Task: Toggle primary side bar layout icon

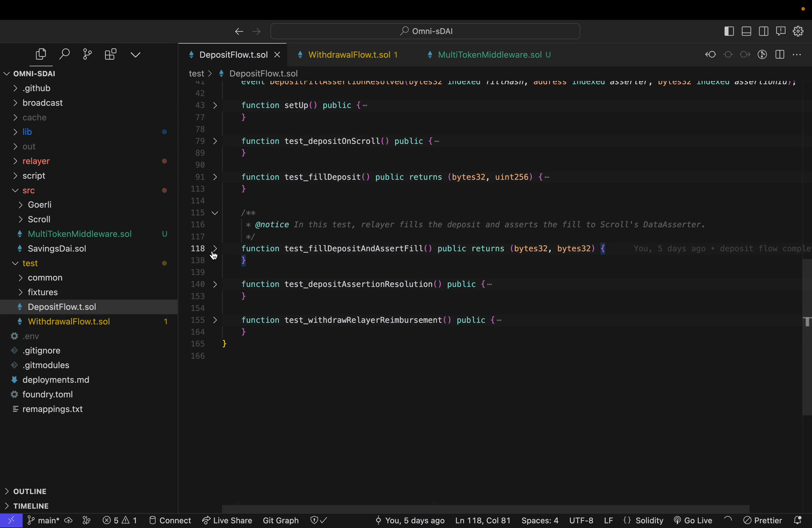Action: pos(729,31)
